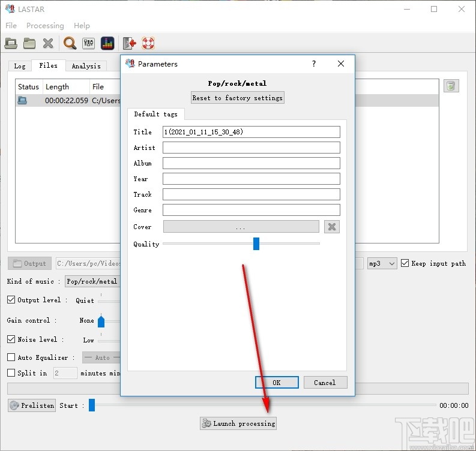This screenshot has width=476, height=451.
Task: Click the Year input field
Action: point(252,179)
